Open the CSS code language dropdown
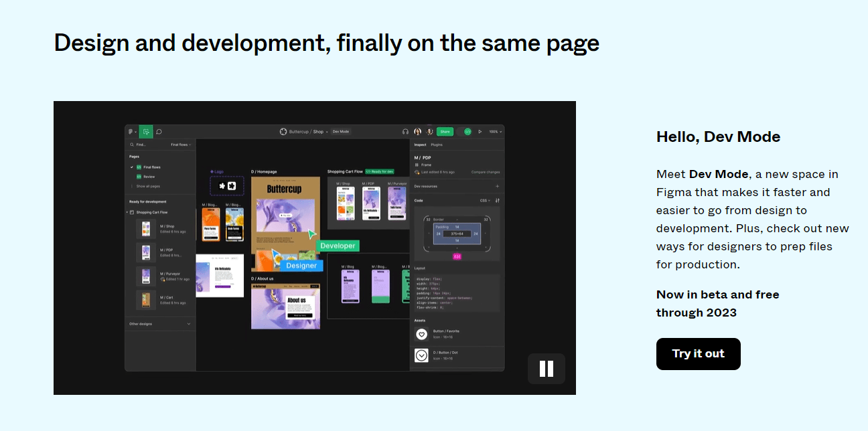 pyautogui.click(x=485, y=200)
